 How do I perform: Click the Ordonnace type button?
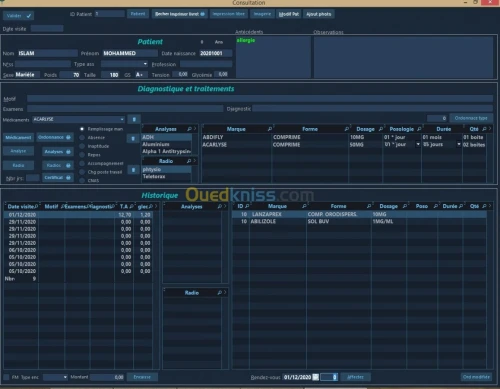pyautogui.click(x=471, y=118)
